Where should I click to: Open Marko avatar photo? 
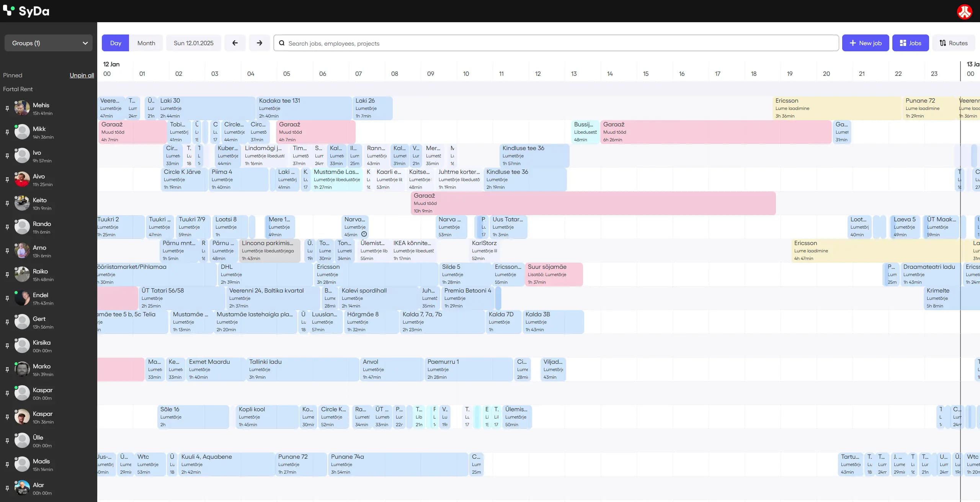pyautogui.click(x=22, y=370)
